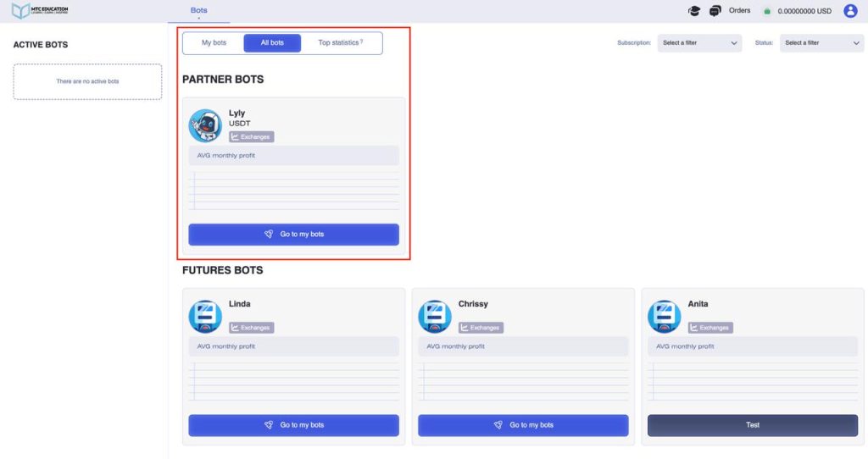Open the Subscription filter dropdown
The height and width of the screenshot is (459, 868).
[699, 43]
